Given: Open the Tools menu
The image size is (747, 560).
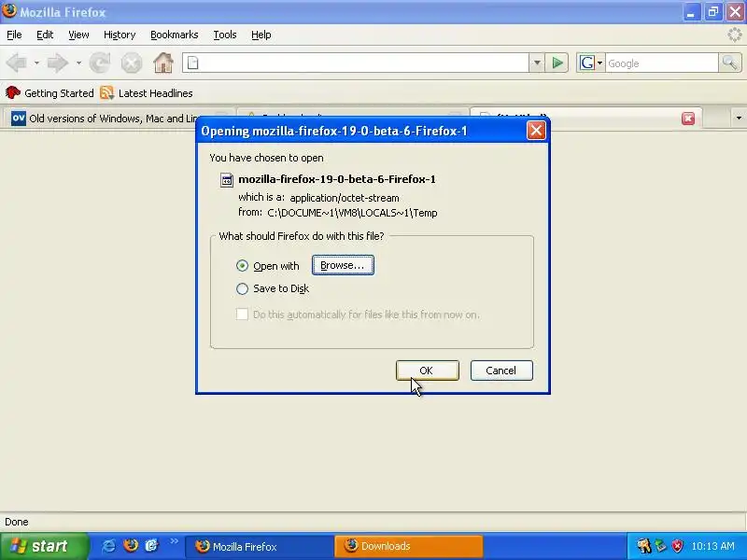Looking at the screenshot, I should (x=225, y=35).
